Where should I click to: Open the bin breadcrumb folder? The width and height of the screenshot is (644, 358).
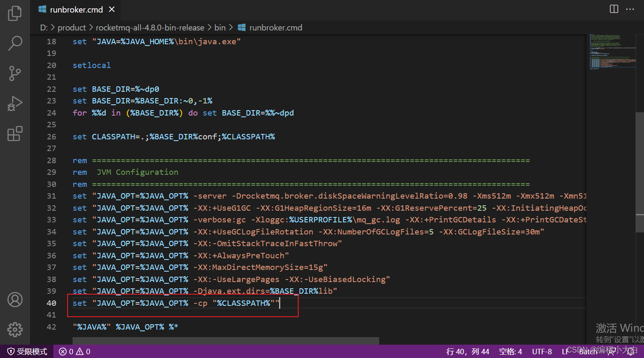220,28
